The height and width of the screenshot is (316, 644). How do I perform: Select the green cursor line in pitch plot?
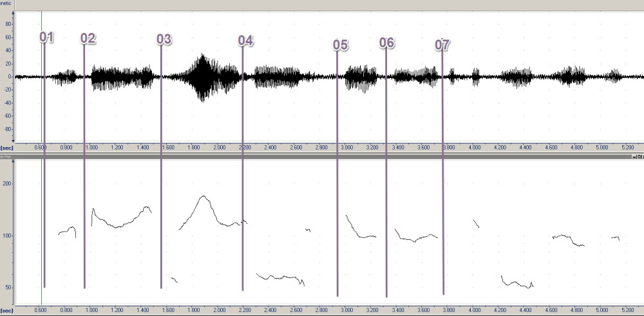pos(41,232)
